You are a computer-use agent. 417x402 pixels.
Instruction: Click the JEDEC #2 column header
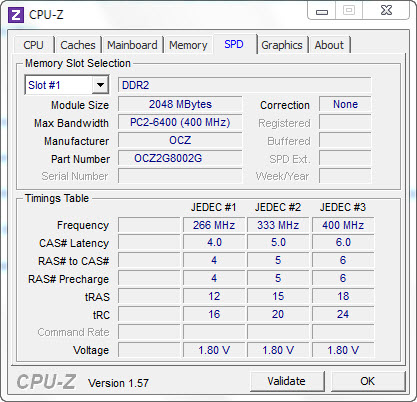point(278,207)
